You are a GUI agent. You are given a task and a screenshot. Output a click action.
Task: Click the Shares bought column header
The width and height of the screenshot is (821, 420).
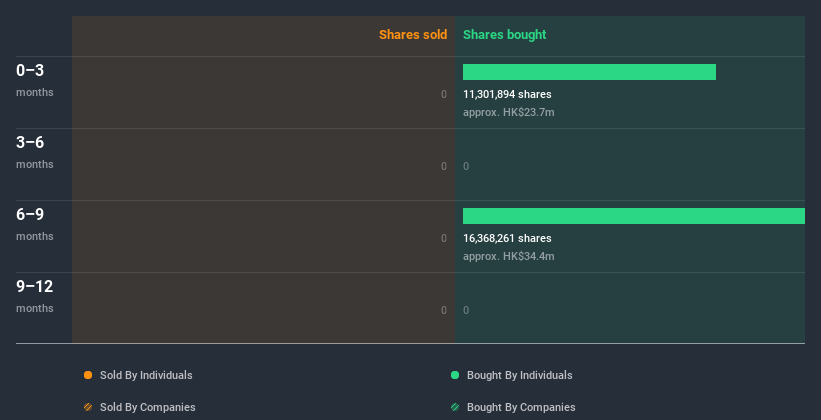coord(504,35)
